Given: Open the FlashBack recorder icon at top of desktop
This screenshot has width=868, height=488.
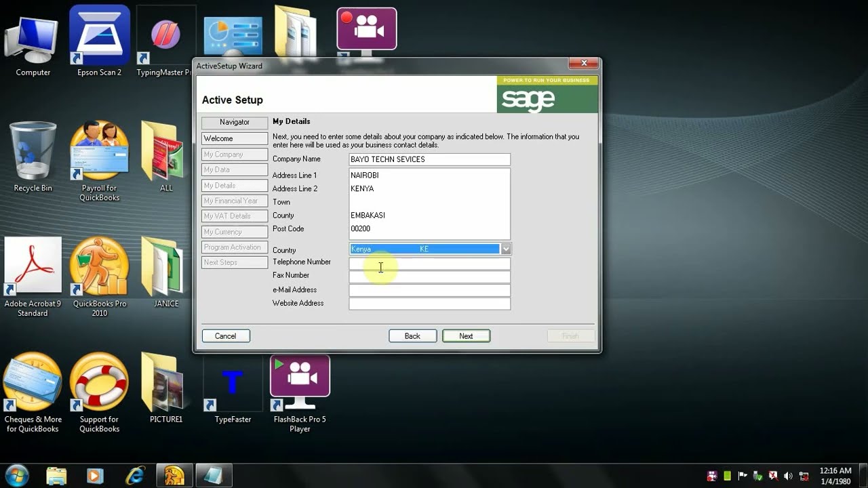Looking at the screenshot, I should coord(367,31).
